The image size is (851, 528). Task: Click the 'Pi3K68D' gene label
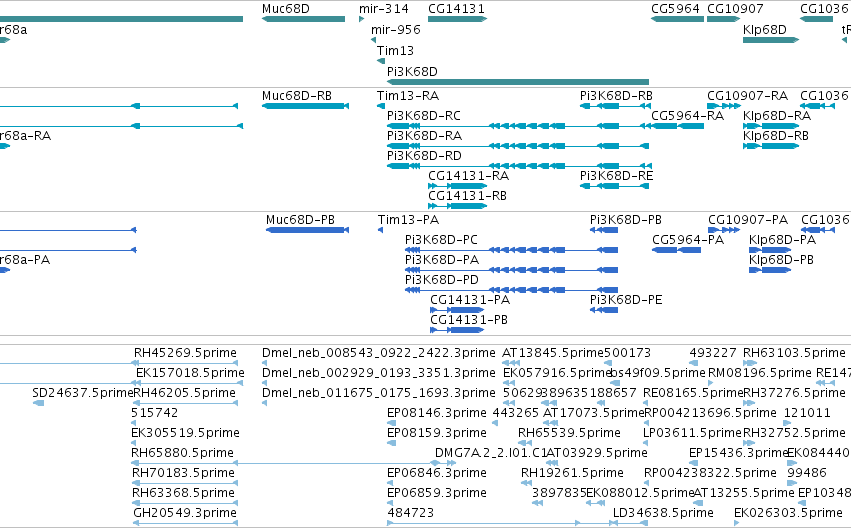click(x=412, y=72)
